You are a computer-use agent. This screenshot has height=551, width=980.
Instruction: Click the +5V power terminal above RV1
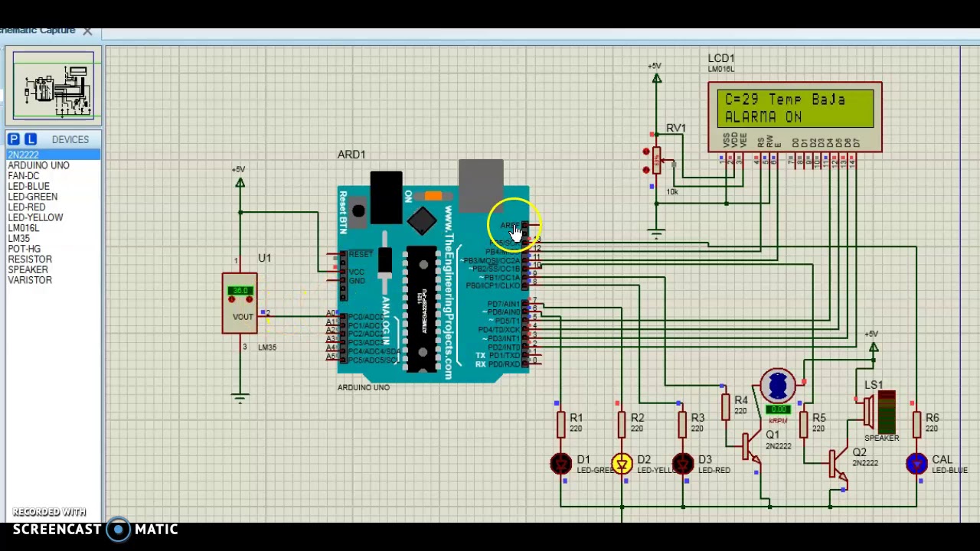tap(656, 78)
